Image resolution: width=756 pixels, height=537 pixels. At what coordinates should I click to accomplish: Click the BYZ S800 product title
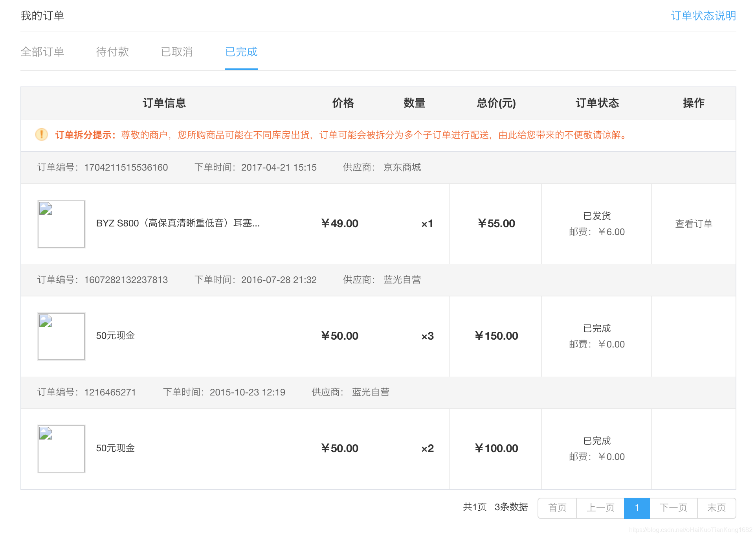pos(178,223)
